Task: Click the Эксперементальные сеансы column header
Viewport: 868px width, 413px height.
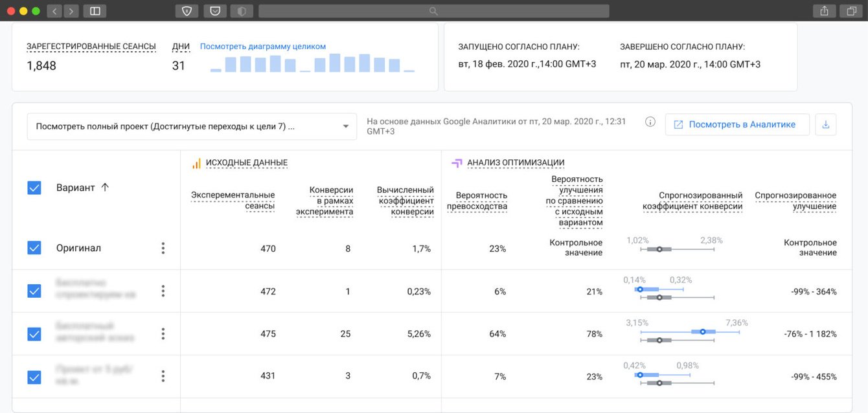Action: coord(233,200)
